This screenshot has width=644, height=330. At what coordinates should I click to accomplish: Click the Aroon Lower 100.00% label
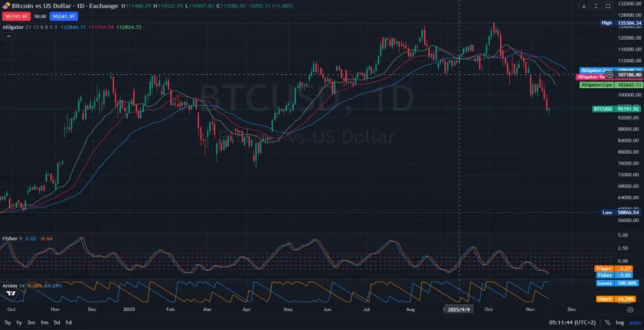616,283
